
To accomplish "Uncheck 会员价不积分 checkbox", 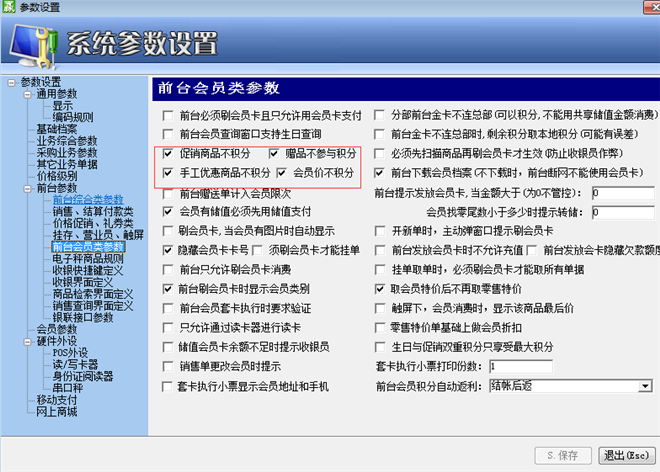I will pyautogui.click(x=282, y=173).
